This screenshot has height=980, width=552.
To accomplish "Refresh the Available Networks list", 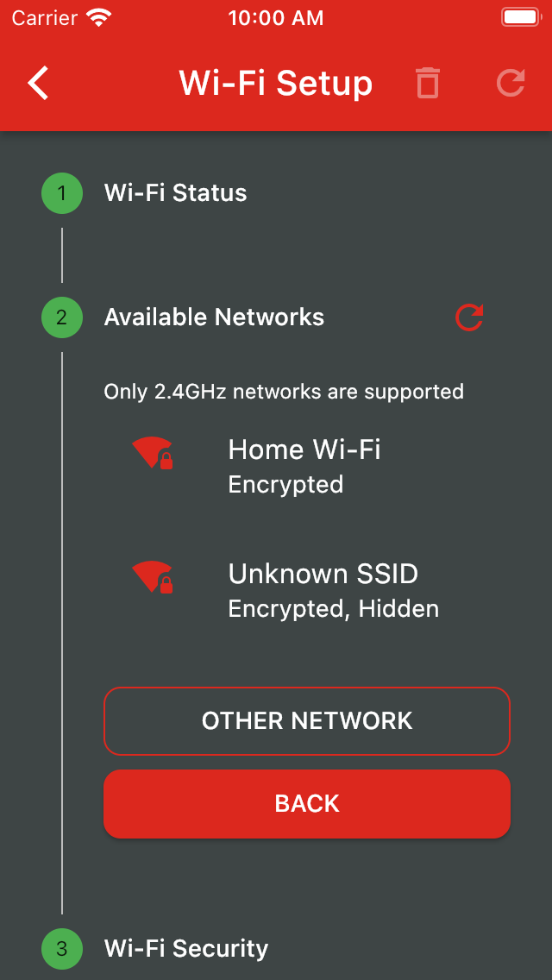I will point(469,317).
